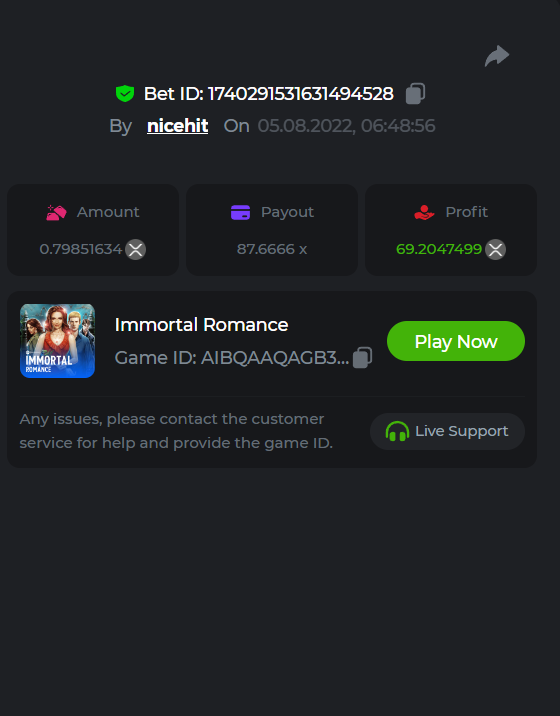Click the green profit value 69.2047499
The image size is (560, 716).
tap(439, 249)
